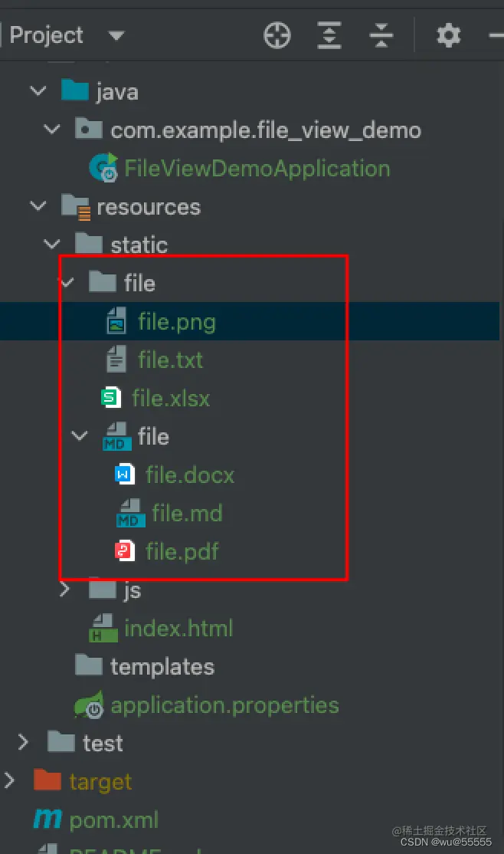Click the application.properties Spring icon
The image size is (504, 854).
coord(90,705)
